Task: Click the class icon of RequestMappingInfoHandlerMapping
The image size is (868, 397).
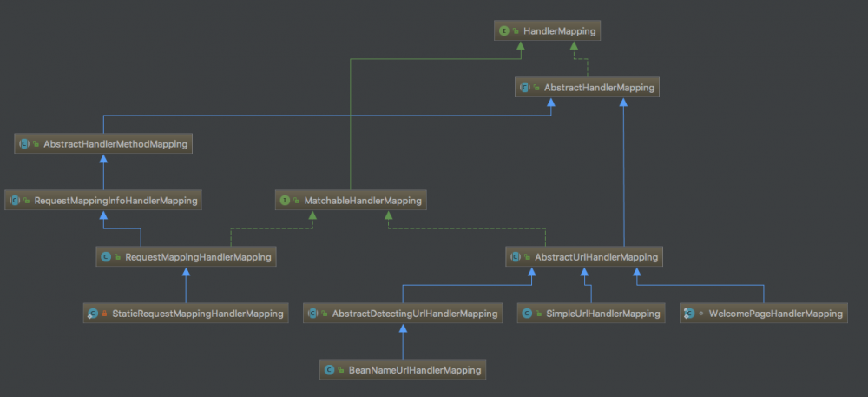Action: (x=15, y=201)
